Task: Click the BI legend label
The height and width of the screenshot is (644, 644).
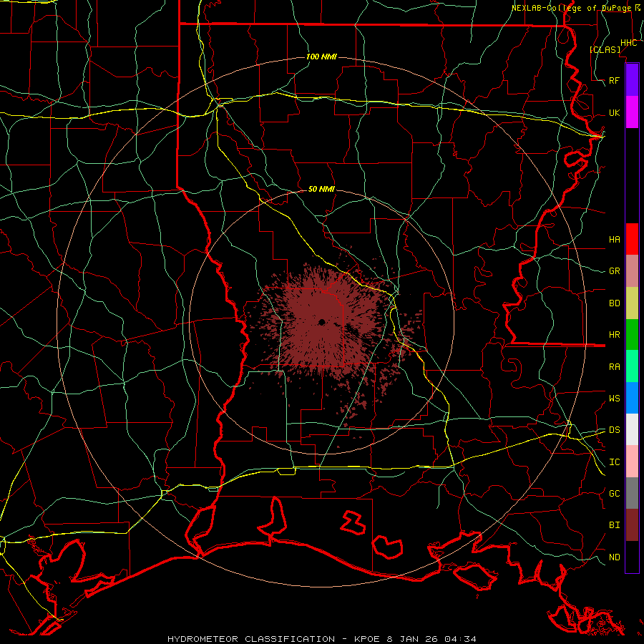Action: click(615, 525)
